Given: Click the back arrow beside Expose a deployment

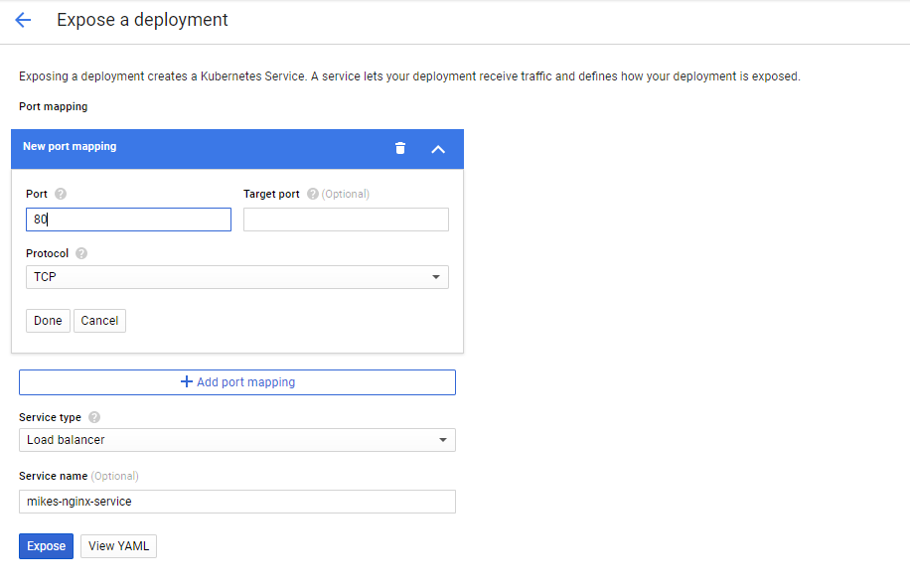Looking at the screenshot, I should (x=23, y=20).
